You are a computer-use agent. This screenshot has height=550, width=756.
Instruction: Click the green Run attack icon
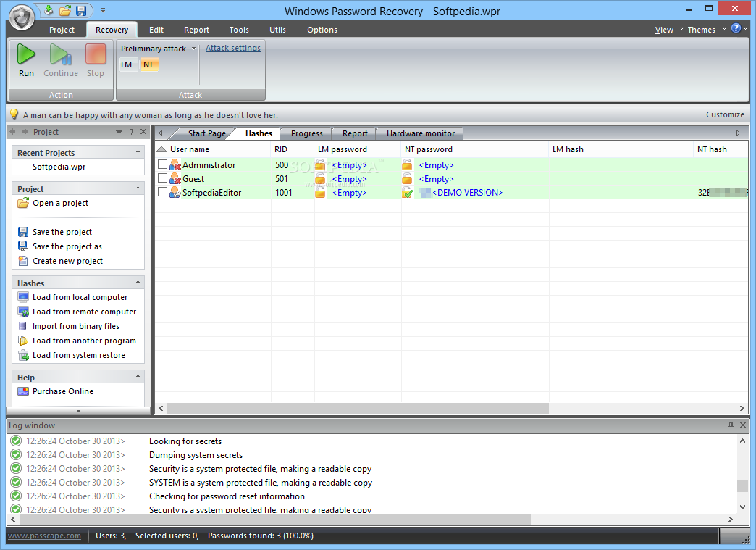[26, 54]
